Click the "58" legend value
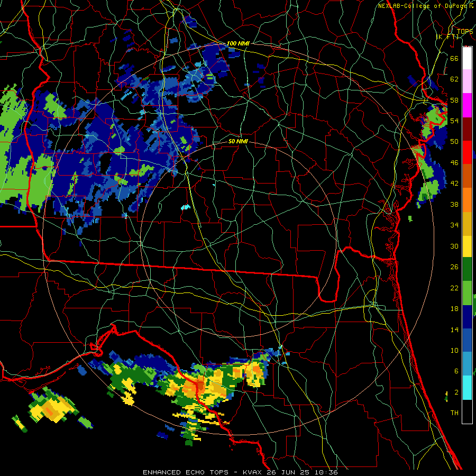476x476 pixels. click(x=454, y=100)
